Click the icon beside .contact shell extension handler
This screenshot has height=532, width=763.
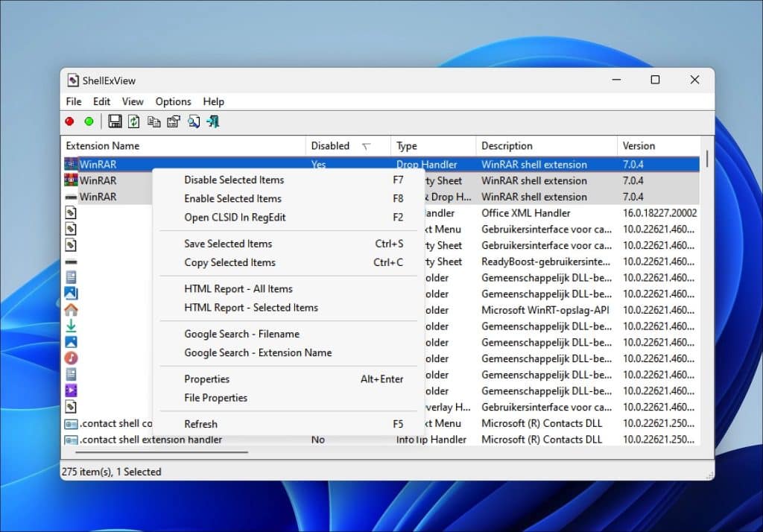click(71, 440)
